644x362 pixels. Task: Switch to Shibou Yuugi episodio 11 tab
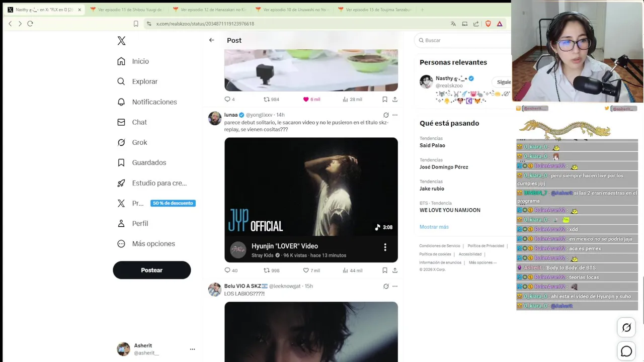(126, 10)
